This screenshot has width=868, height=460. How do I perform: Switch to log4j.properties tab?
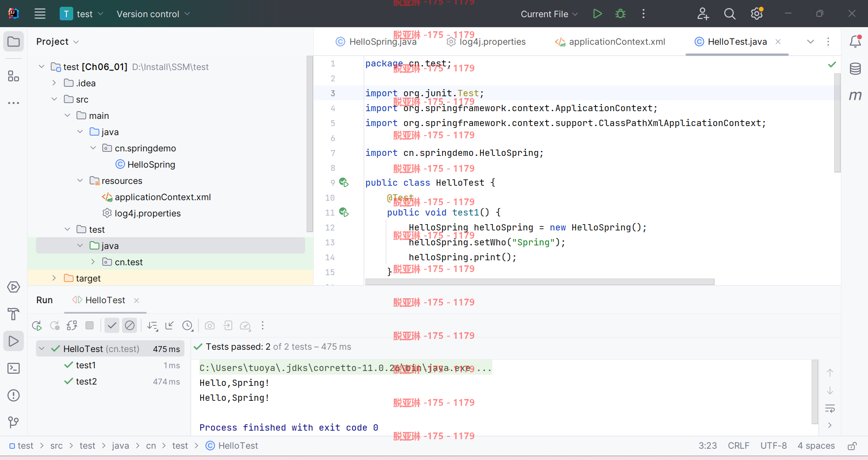pos(486,42)
